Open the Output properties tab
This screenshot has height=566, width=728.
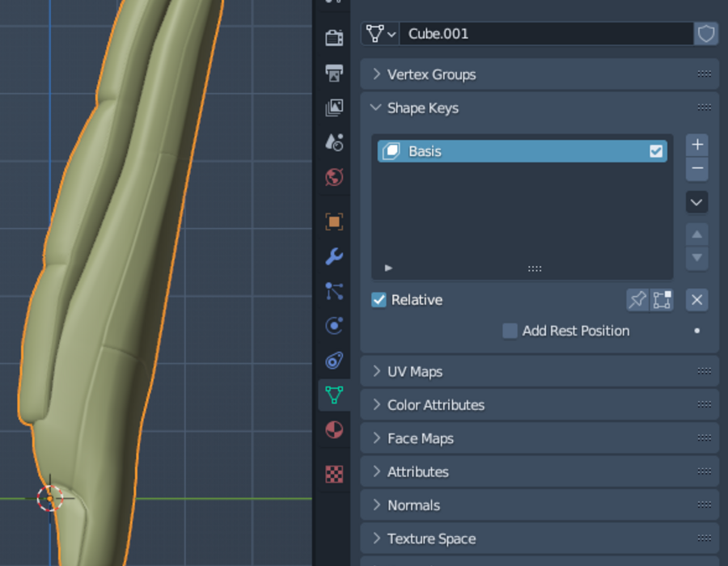click(x=334, y=73)
